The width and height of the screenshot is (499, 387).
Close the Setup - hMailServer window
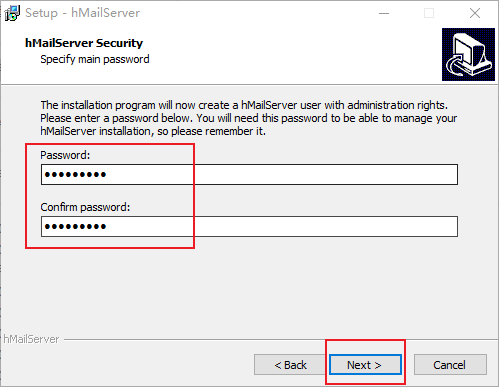[475, 13]
